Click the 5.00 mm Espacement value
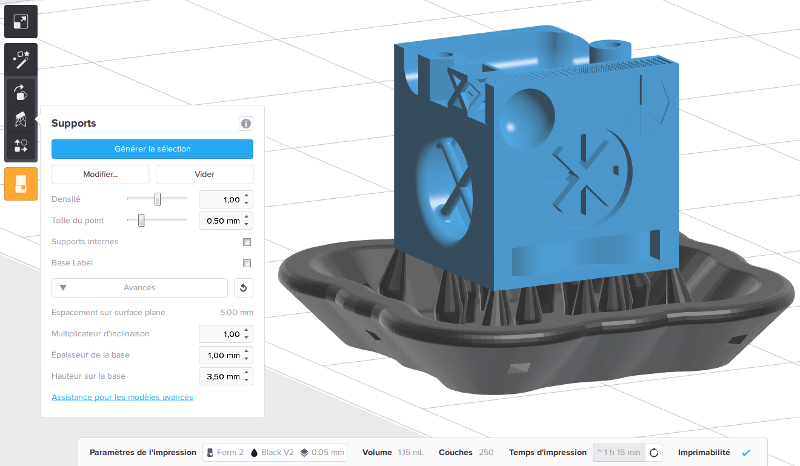The width and height of the screenshot is (800, 466). click(x=237, y=312)
